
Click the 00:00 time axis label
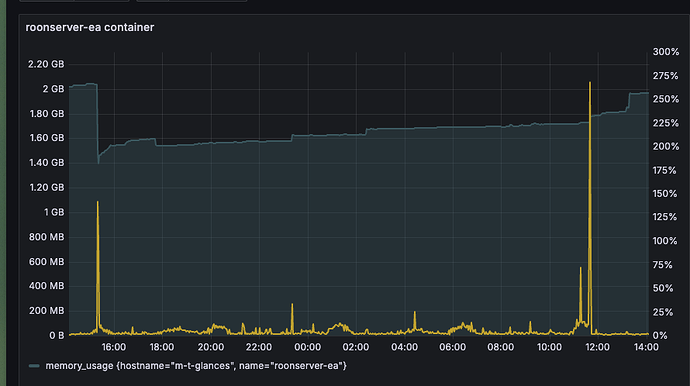(x=307, y=347)
